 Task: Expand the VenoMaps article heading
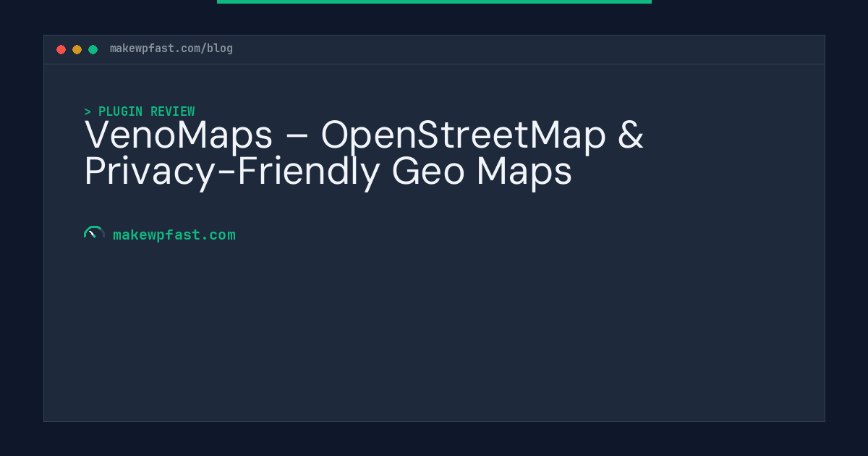[x=364, y=153]
